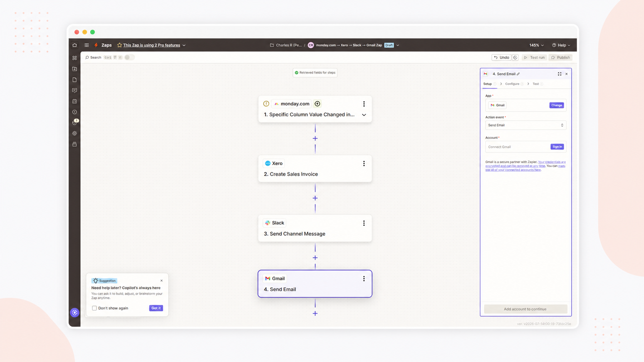Screen dimensions: 644x362
Task: Switch to the Setup tab
Action: (488, 84)
